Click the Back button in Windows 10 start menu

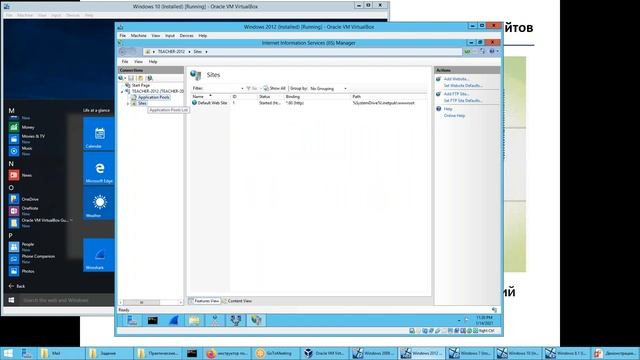point(17,286)
